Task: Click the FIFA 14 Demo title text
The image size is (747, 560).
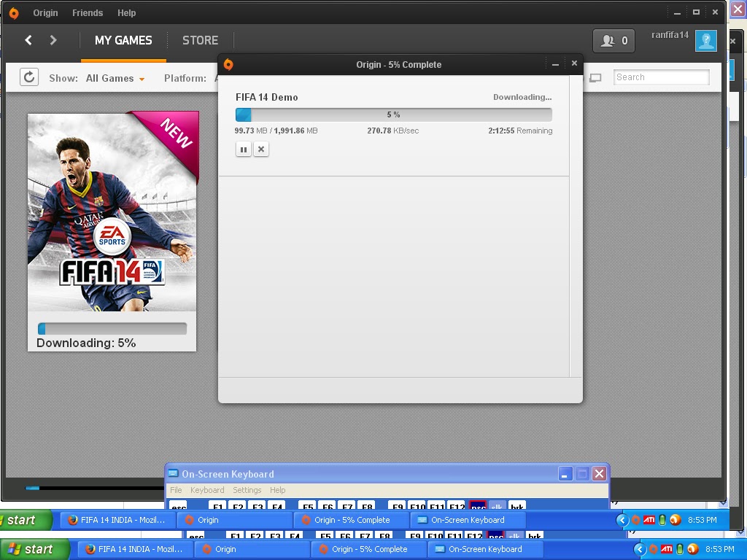Action: tap(267, 97)
